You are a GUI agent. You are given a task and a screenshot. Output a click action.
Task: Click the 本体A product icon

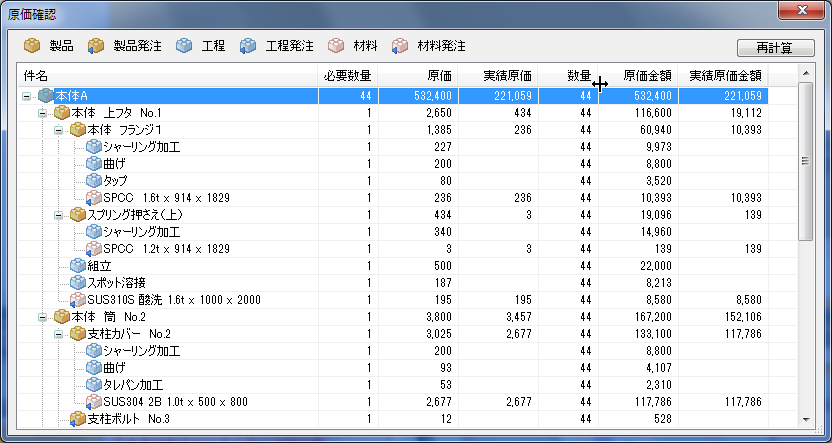[x=46, y=96]
